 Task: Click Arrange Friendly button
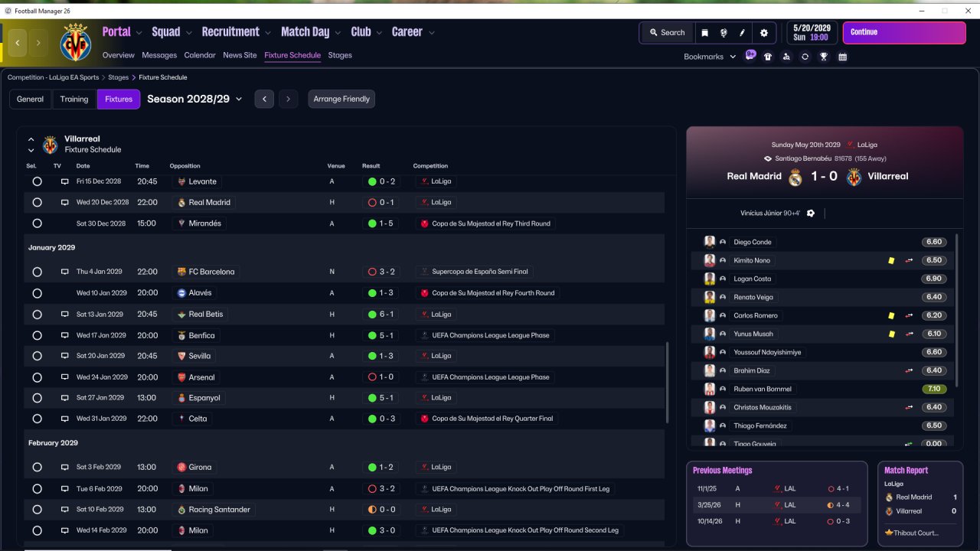(341, 99)
